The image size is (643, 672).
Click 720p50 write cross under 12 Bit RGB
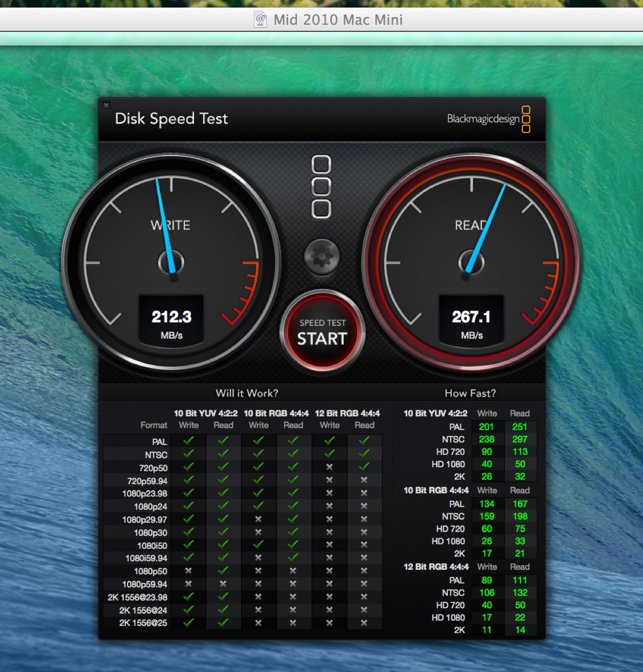(x=329, y=467)
